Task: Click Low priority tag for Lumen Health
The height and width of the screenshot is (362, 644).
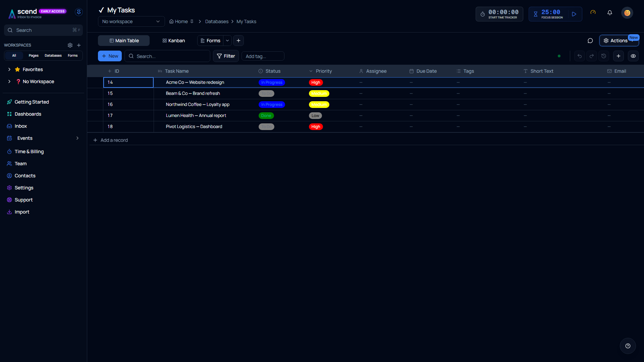Action: tap(315, 116)
